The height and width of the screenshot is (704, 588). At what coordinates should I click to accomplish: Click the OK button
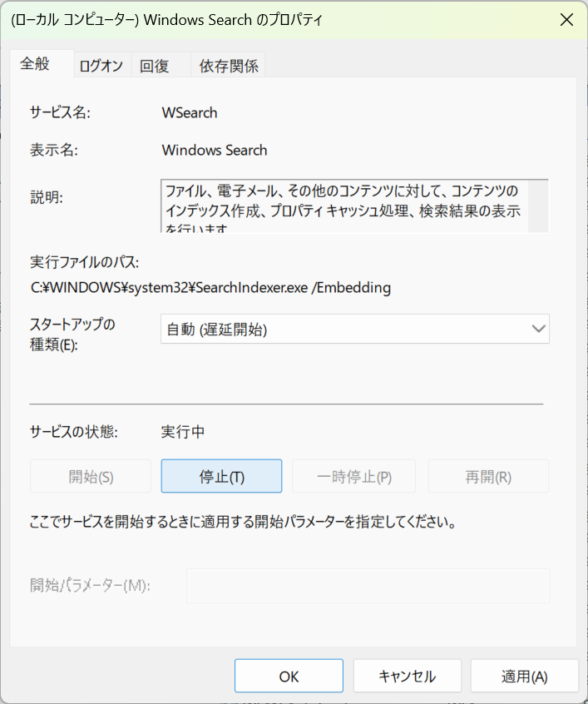[x=289, y=677]
